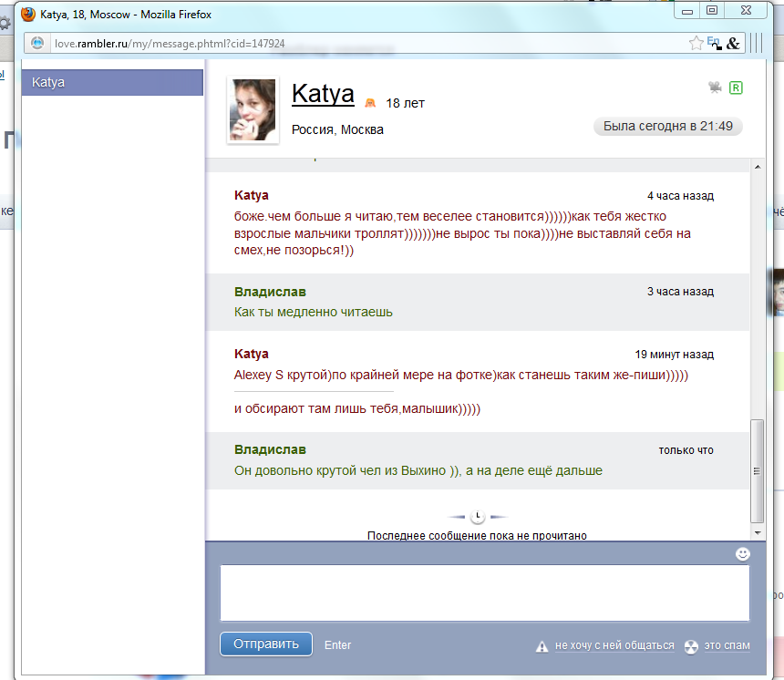This screenshot has width=784, height=680.
Task: Click 'не хочу с ней общаться' link
Action: pos(614,645)
